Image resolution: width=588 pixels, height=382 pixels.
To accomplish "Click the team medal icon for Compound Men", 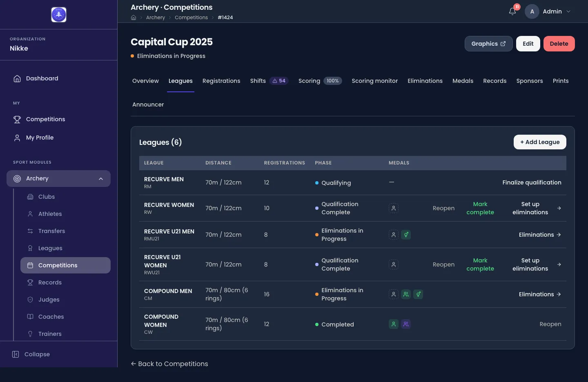I will (x=406, y=294).
